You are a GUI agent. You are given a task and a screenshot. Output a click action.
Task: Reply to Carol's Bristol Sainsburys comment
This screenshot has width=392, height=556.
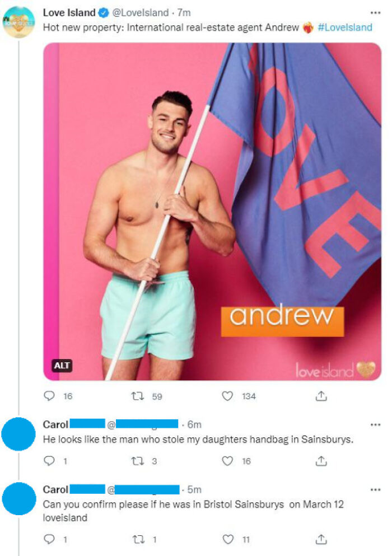pyautogui.click(x=49, y=539)
